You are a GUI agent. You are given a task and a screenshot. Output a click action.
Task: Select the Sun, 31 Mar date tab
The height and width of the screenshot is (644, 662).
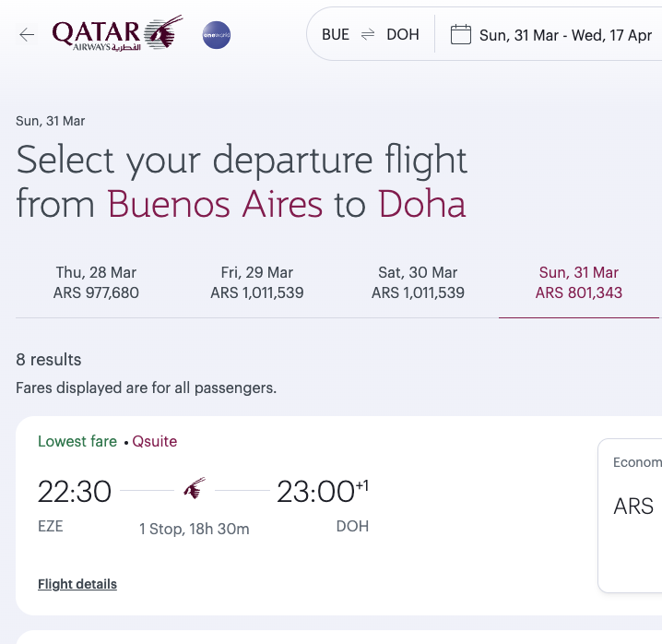pyautogui.click(x=578, y=282)
